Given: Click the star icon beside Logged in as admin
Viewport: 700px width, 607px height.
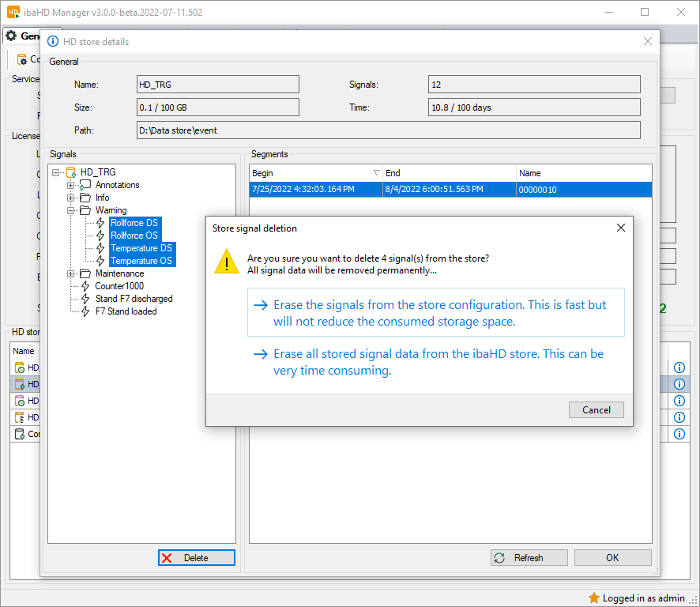Looking at the screenshot, I should click(594, 598).
